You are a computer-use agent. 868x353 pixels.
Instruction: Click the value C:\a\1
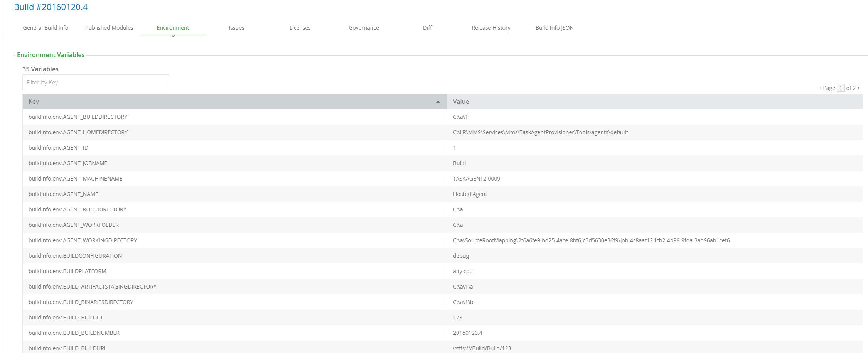(x=460, y=117)
